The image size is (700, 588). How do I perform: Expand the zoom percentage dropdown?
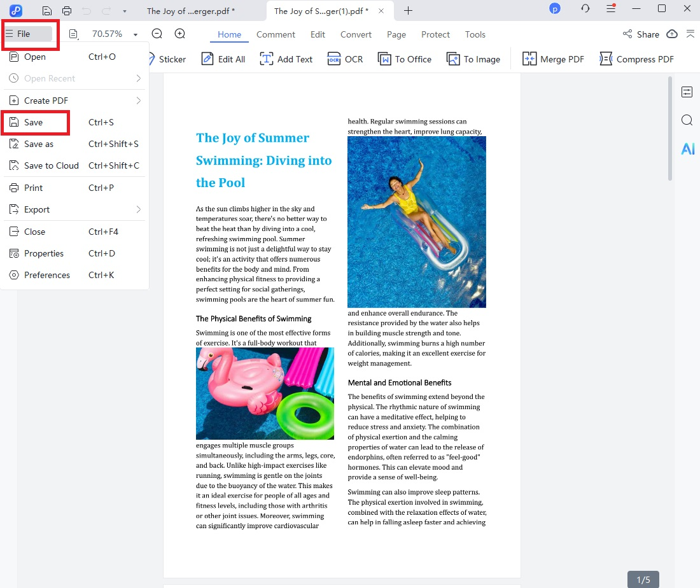tap(136, 34)
